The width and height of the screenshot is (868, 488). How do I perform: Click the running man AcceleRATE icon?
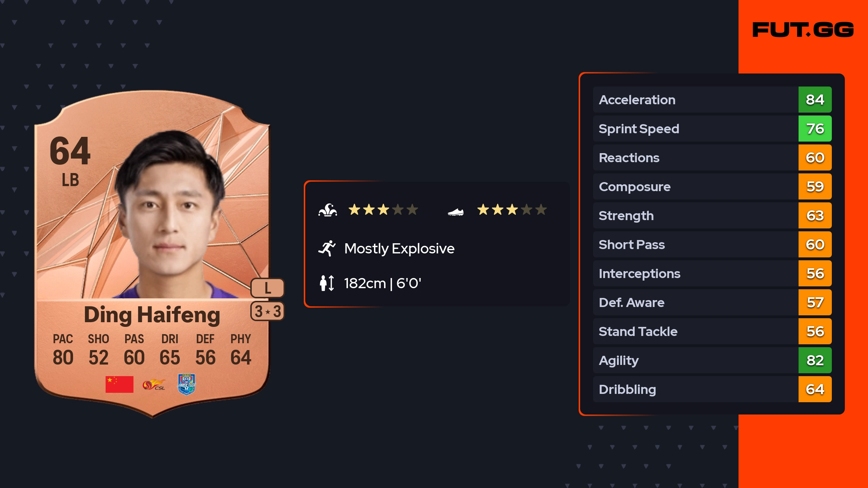click(327, 248)
